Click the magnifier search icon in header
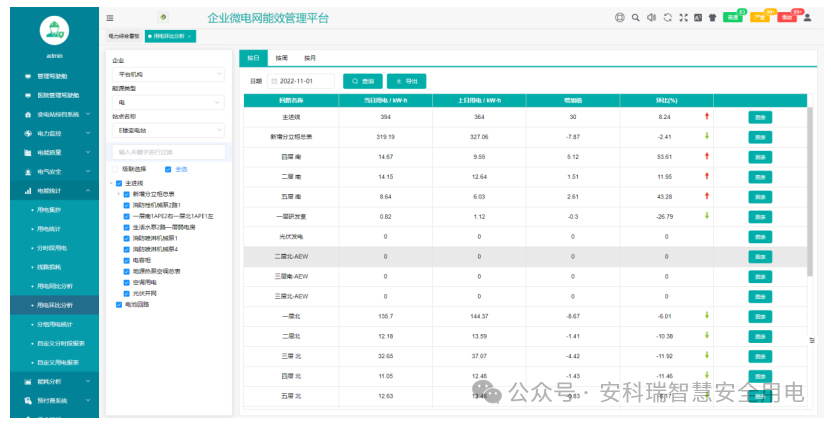This screenshot has width=831, height=425. coord(635,17)
